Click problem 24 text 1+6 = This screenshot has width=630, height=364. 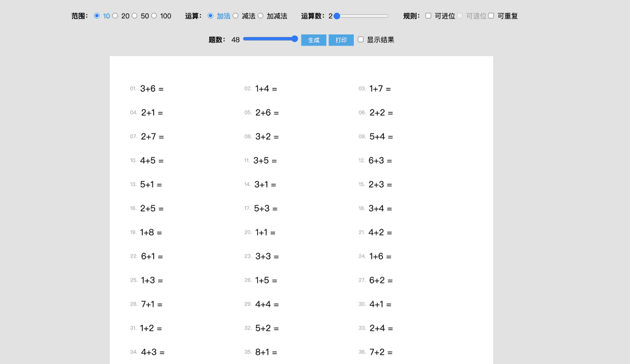click(x=380, y=257)
